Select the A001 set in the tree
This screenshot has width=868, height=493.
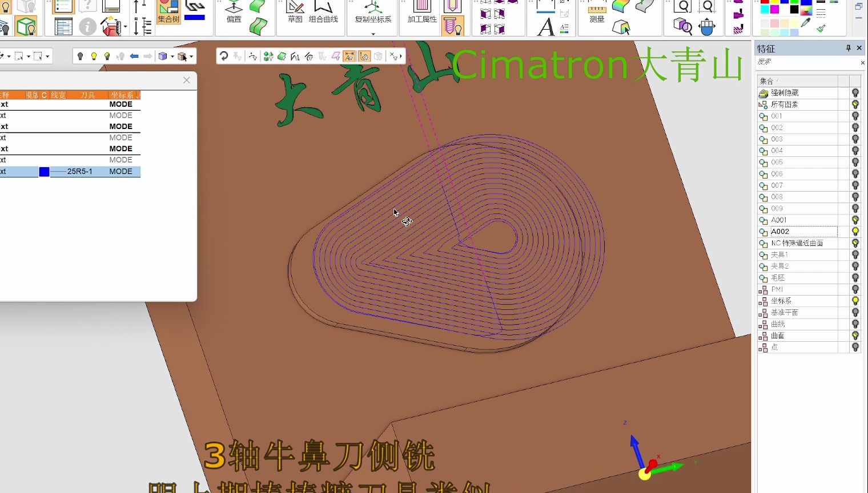[x=779, y=220]
